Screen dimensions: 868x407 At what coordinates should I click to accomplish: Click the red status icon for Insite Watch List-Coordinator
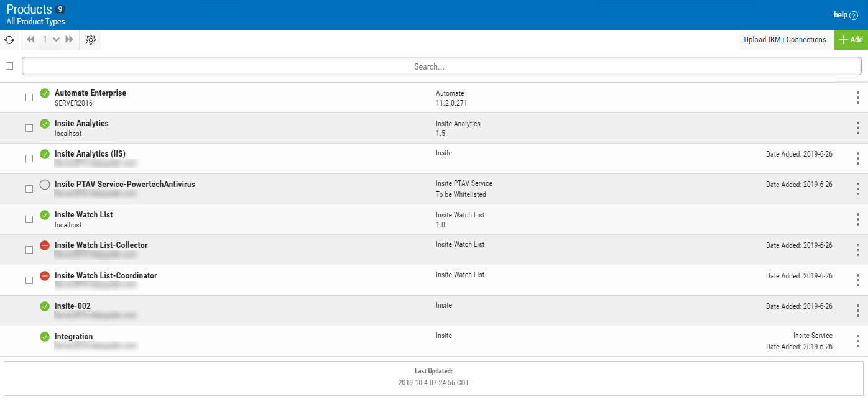pyautogui.click(x=45, y=276)
